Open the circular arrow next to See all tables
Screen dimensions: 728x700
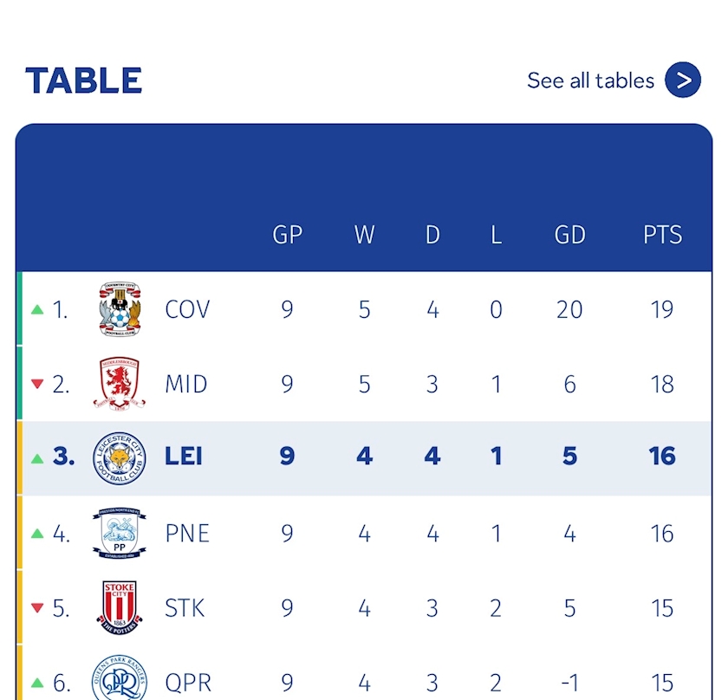click(683, 80)
